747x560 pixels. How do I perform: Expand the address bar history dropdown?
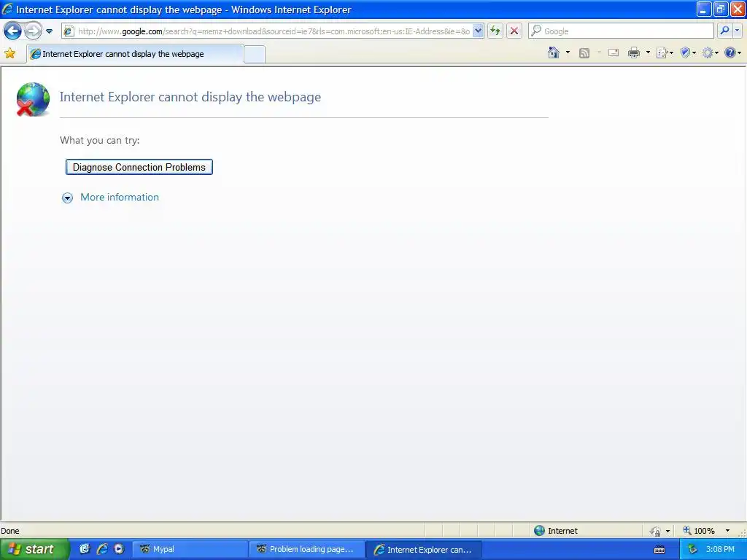point(478,31)
